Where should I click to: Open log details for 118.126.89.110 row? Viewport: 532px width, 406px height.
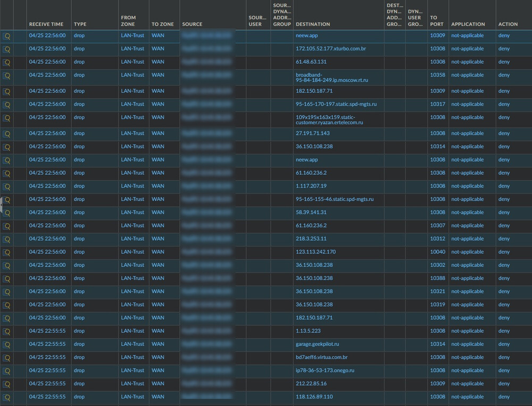6,397
